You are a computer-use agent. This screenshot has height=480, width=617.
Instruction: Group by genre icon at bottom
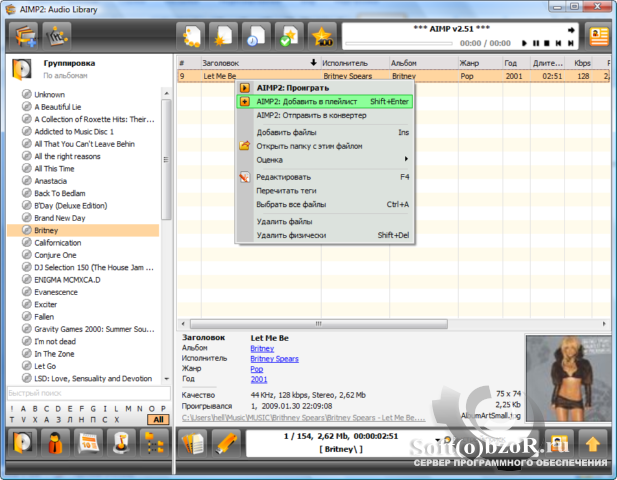click(x=121, y=443)
